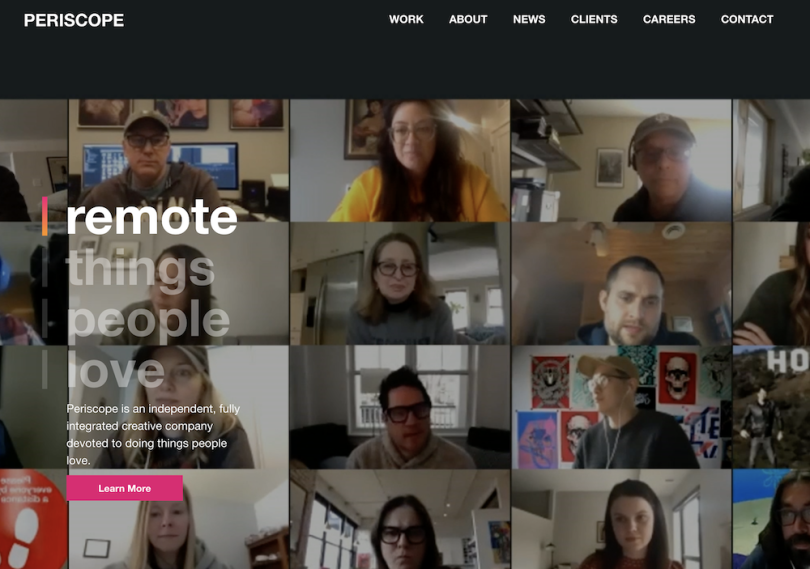Click tile of woman beside refrigerator
The width and height of the screenshot is (810, 569).
(400, 284)
